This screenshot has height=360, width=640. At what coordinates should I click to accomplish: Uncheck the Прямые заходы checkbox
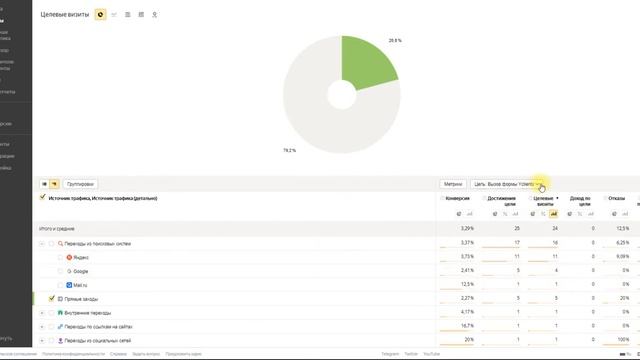tap(51, 299)
